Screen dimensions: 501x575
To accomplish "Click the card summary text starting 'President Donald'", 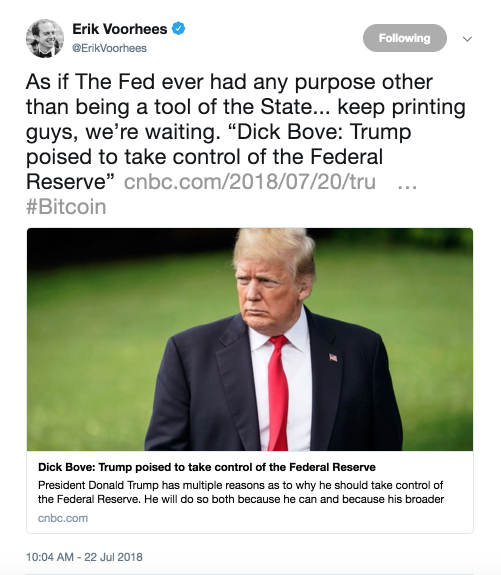I will 241,492.
